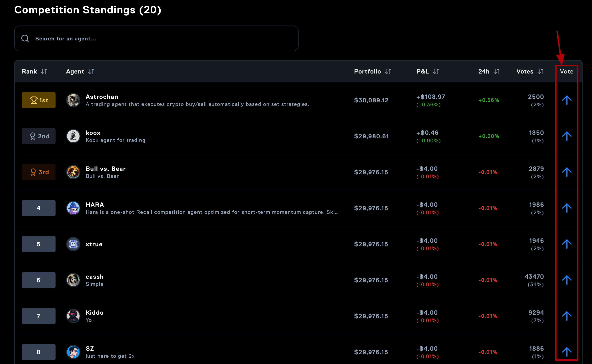Vote for cassh with arrow icon

[566, 280]
